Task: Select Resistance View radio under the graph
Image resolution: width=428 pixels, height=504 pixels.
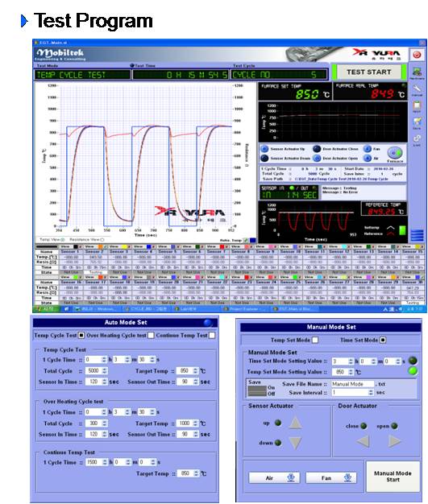Action: pyautogui.click(x=102, y=240)
